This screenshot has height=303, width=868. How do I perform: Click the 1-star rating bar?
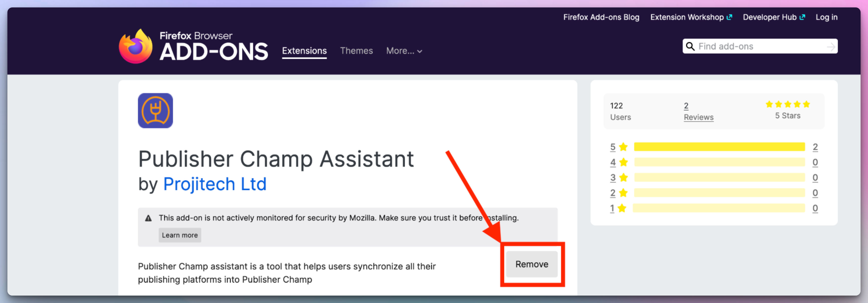point(719,208)
